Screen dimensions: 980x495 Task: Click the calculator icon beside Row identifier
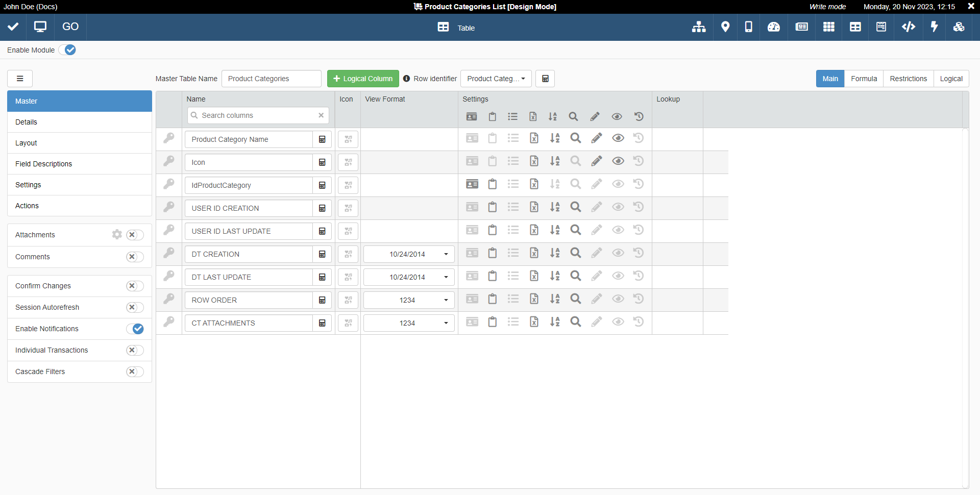[x=545, y=79]
